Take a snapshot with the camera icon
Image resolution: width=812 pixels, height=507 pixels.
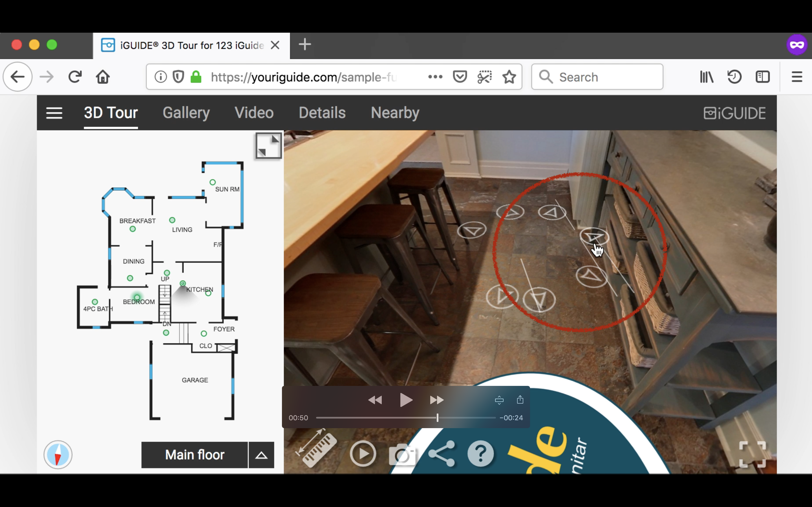pyautogui.click(x=402, y=455)
